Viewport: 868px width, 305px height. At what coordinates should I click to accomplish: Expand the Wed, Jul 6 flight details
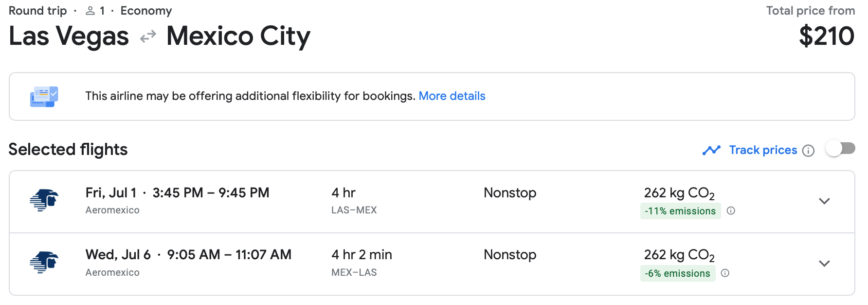(824, 264)
